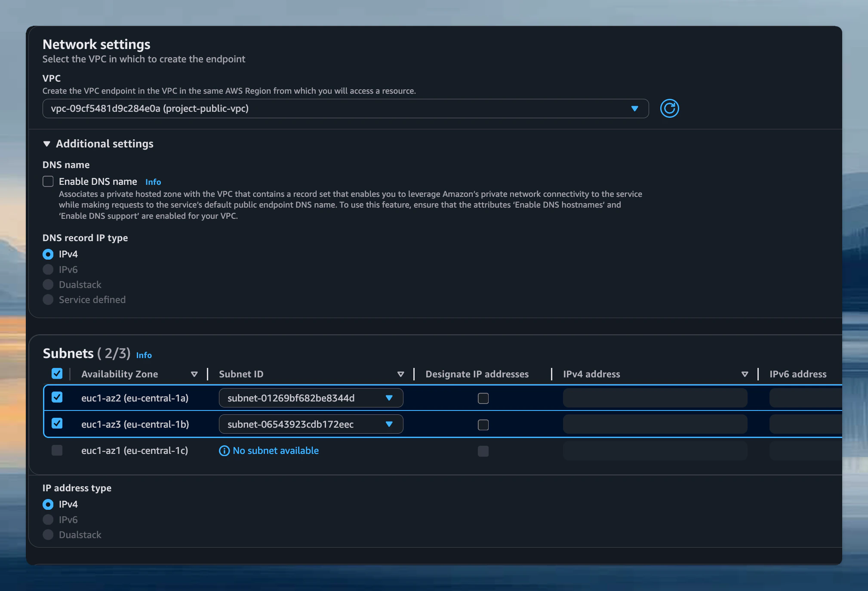Sort the Availability Zone column

(x=195, y=374)
